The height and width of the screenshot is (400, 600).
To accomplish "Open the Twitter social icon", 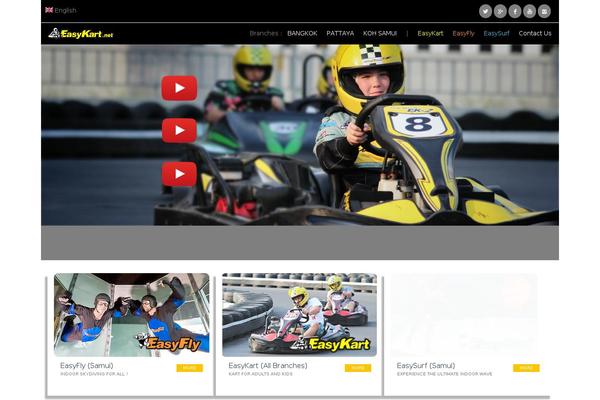I will 485,11.
